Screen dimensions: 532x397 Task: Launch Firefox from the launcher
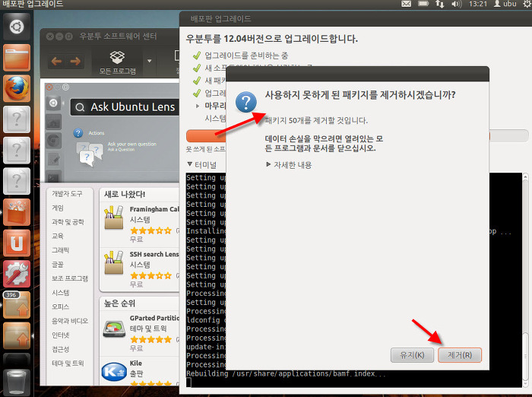17,89
